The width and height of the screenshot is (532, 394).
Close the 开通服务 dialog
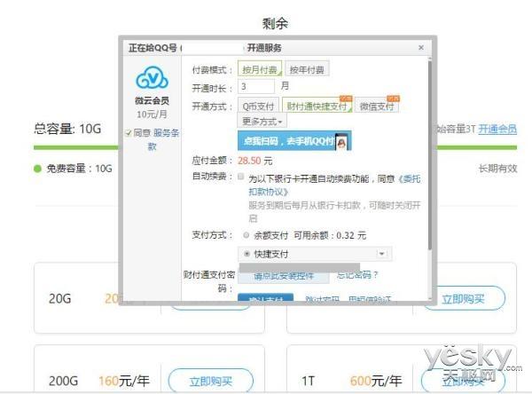(x=421, y=48)
